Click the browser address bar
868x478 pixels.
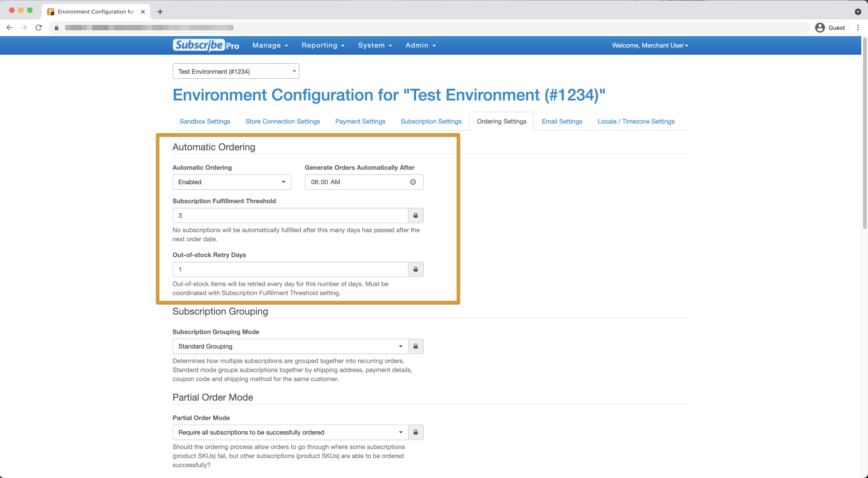pyautogui.click(x=429, y=28)
